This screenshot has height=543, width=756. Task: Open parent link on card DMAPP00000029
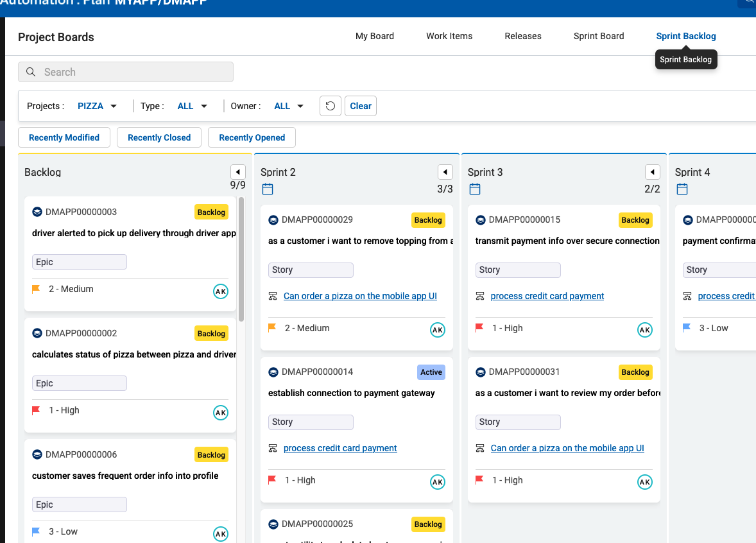coord(360,296)
